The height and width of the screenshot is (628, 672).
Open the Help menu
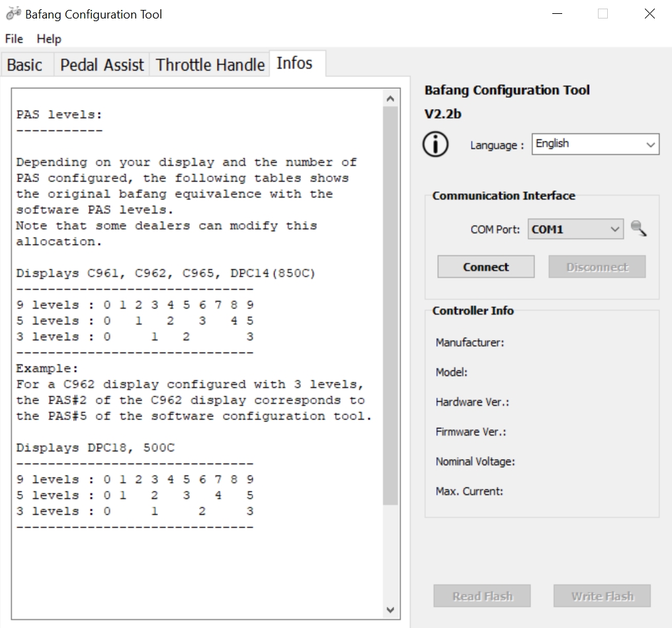(x=49, y=39)
